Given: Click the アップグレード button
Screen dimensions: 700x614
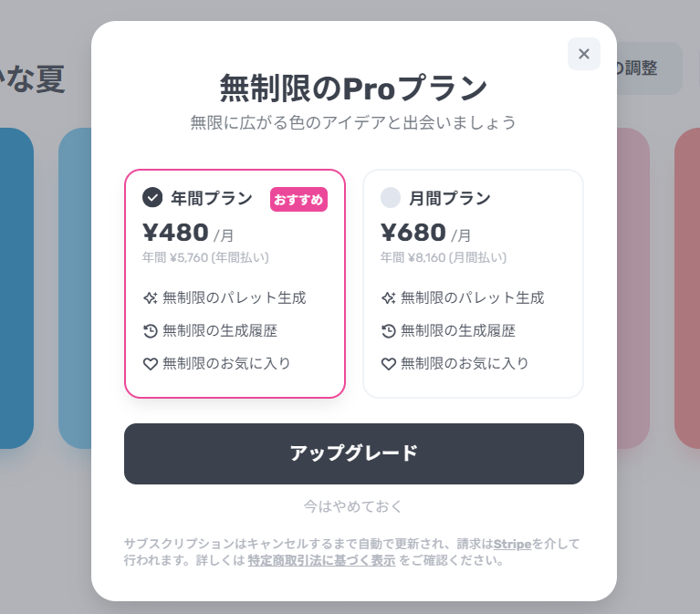Looking at the screenshot, I should pyautogui.click(x=354, y=453).
